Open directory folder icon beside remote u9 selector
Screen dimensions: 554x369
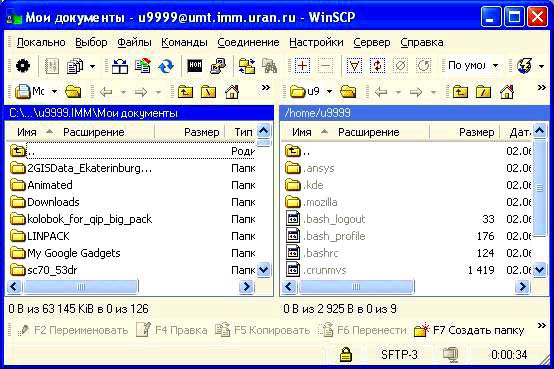point(348,92)
